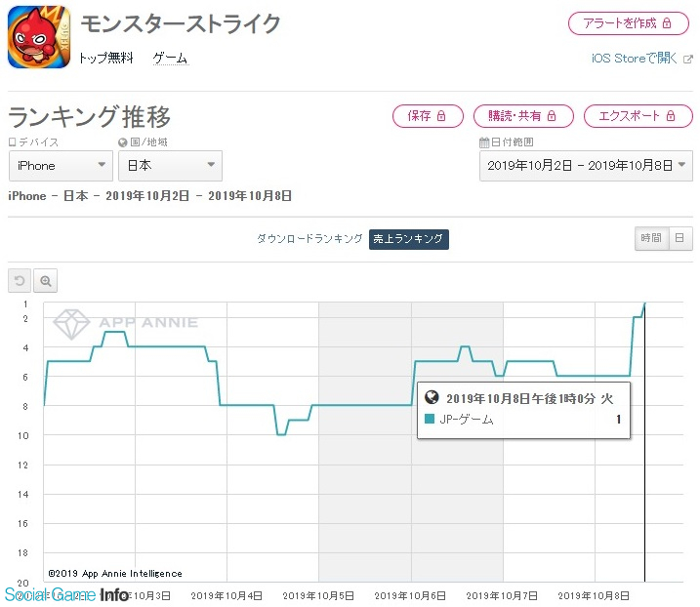700x607 pixels.
Task: Click the JP-ゲーム teal legend swatch
Action: point(431,420)
